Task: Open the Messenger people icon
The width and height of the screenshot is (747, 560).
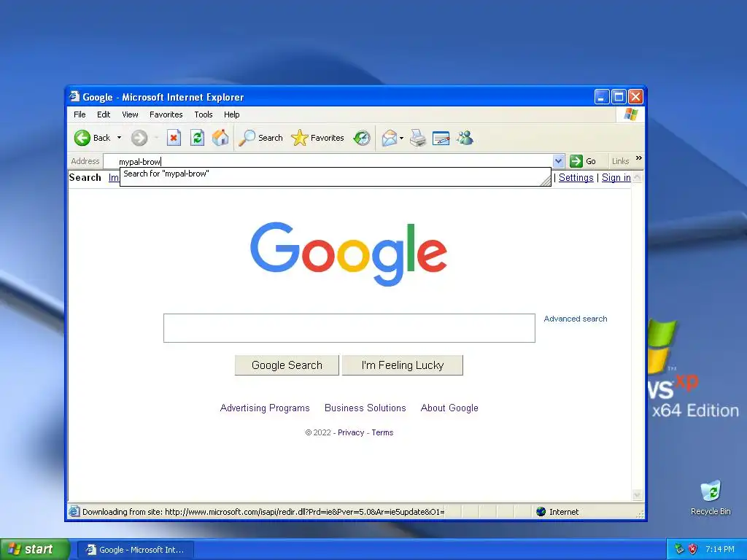Action: pos(465,138)
